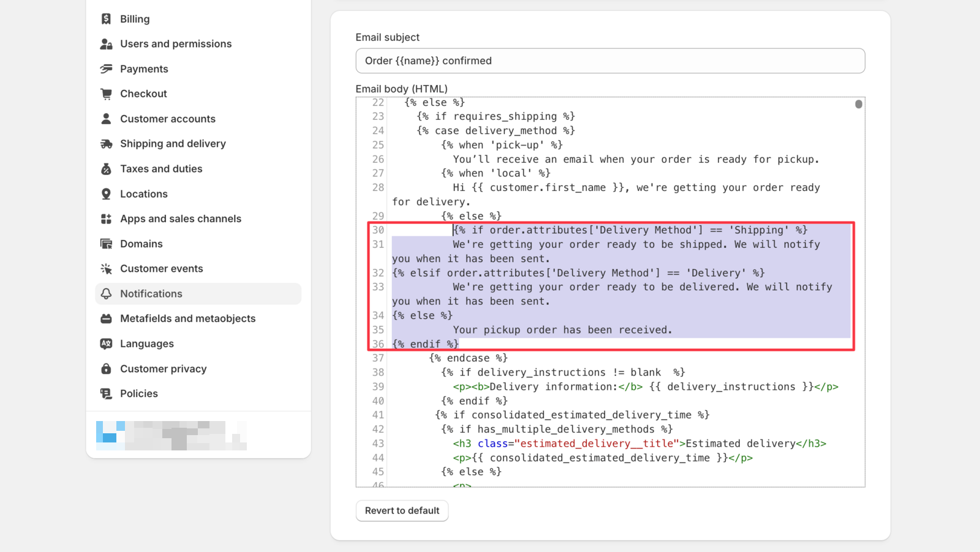Click the Notifications bell icon
The height and width of the screenshot is (552, 980).
[106, 294]
